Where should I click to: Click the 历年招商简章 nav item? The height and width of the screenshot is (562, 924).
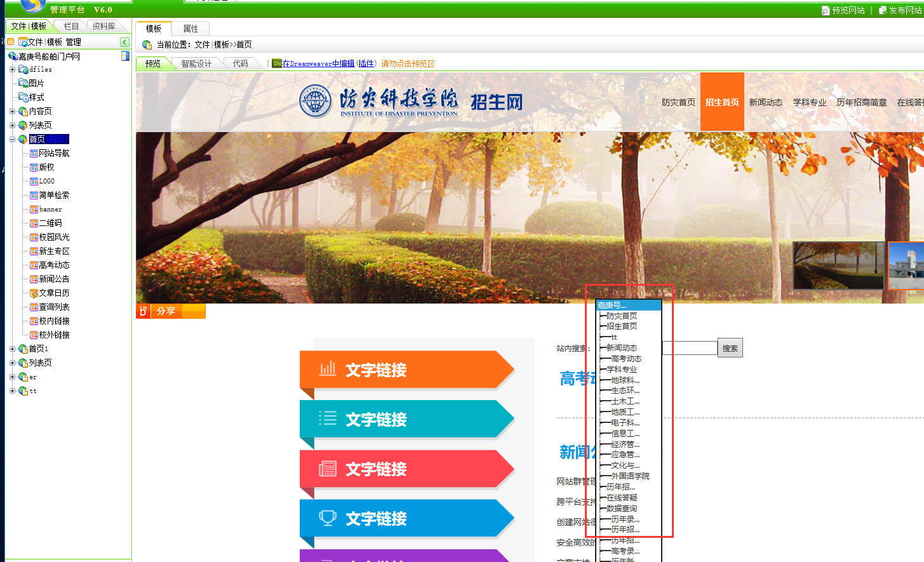click(862, 102)
